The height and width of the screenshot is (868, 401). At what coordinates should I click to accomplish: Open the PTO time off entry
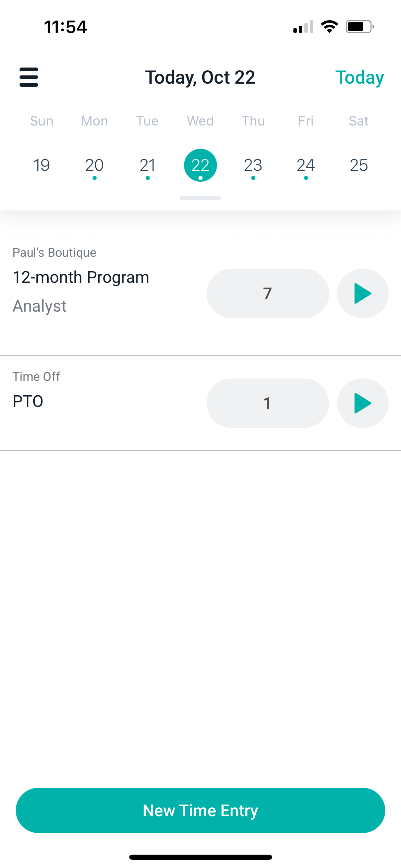[x=28, y=401]
